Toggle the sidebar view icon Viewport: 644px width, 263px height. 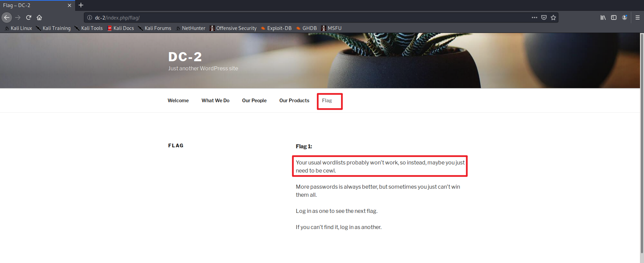(x=614, y=17)
